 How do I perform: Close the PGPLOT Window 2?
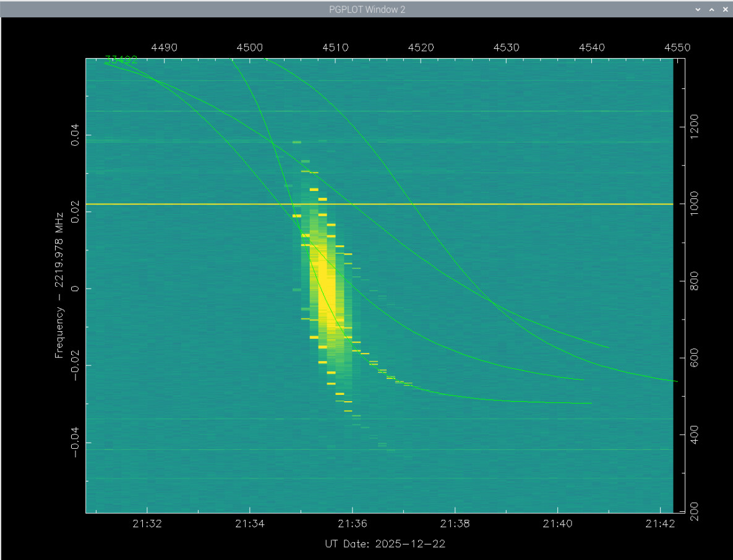724,9
